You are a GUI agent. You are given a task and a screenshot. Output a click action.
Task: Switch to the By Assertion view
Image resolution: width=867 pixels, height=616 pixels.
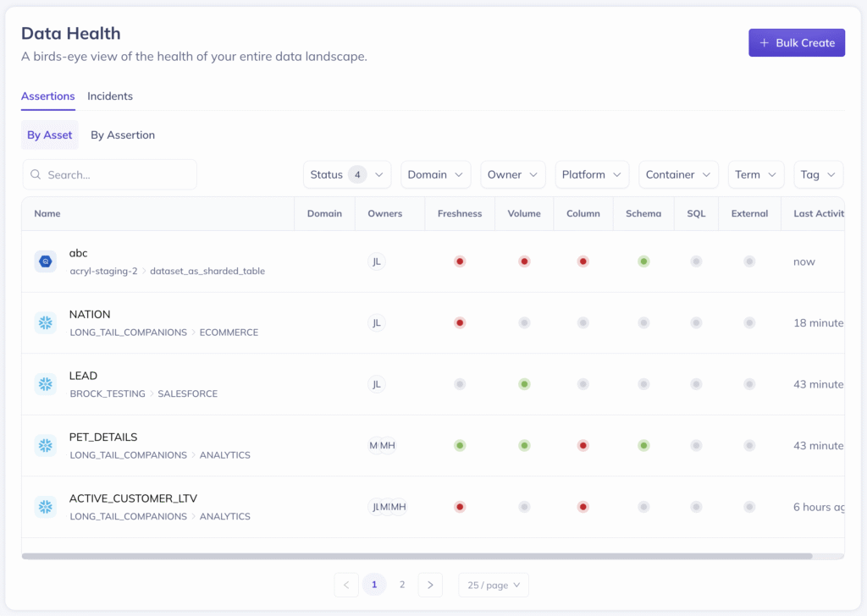coord(122,135)
